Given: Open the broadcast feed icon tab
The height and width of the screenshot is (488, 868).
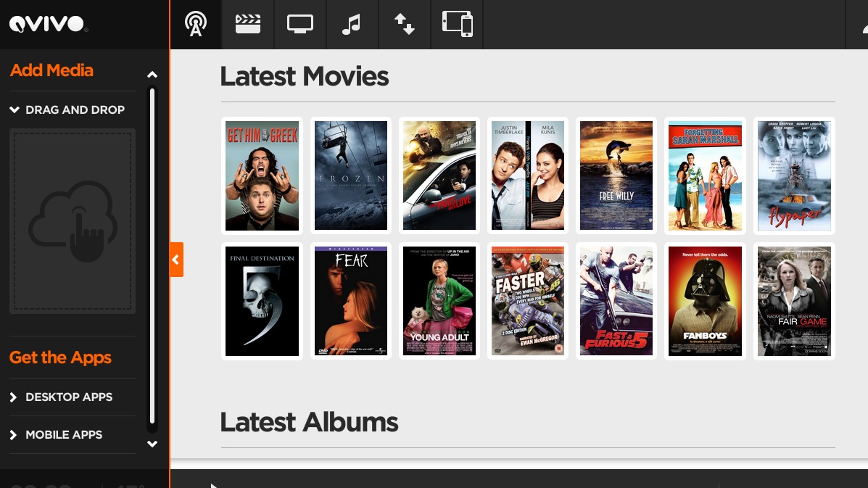Looking at the screenshot, I should coord(195,25).
